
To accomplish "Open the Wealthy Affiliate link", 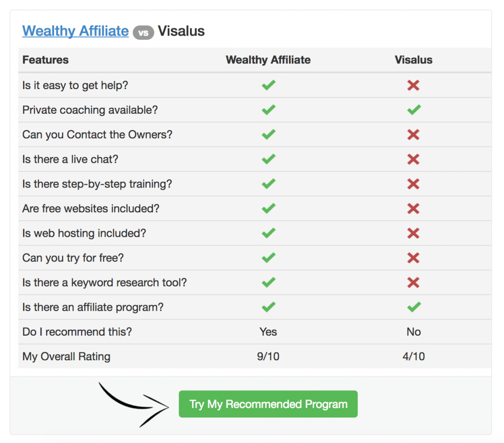I will point(75,31).
